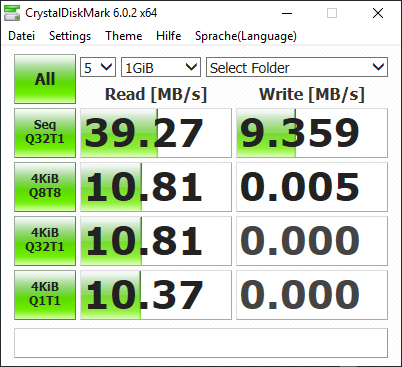The height and width of the screenshot is (367, 402).
Task: Open the Sprache(Language) menu
Action: 246,36
